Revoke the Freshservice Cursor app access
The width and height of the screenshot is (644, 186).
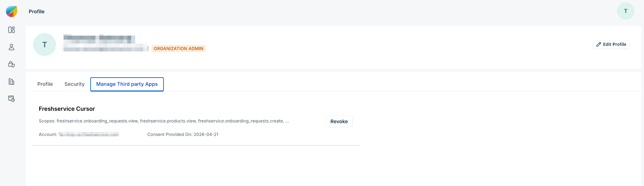pos(339,122)
